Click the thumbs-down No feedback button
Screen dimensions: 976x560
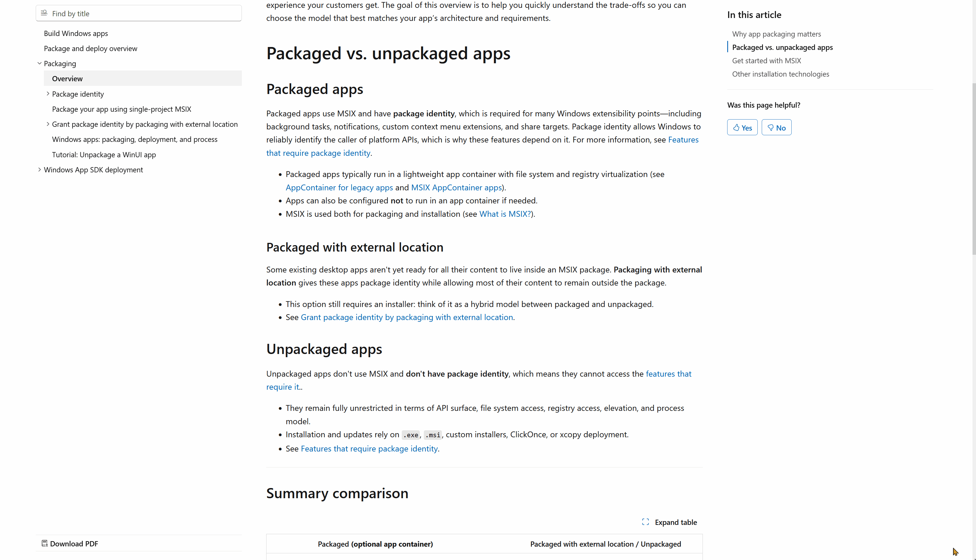point(776,128)
